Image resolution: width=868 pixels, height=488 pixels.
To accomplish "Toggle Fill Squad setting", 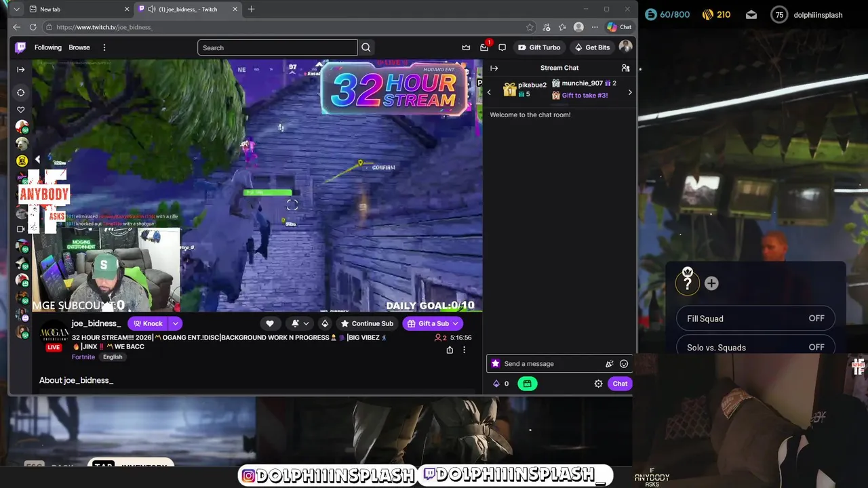I will click(x=755, y=319).
